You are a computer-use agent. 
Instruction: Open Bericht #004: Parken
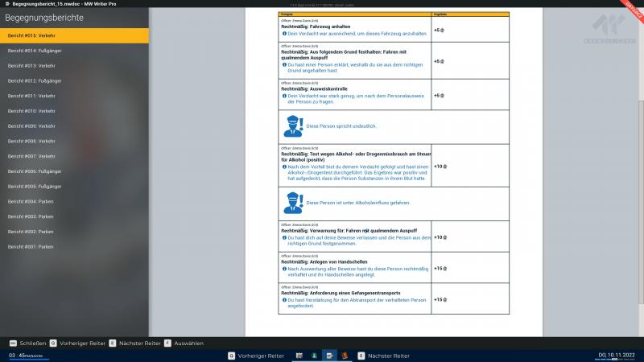tap(74, 202)
